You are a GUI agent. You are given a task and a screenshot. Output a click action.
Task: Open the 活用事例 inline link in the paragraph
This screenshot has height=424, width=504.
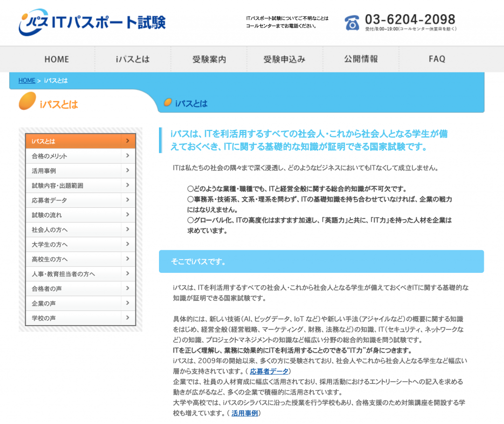245,413
